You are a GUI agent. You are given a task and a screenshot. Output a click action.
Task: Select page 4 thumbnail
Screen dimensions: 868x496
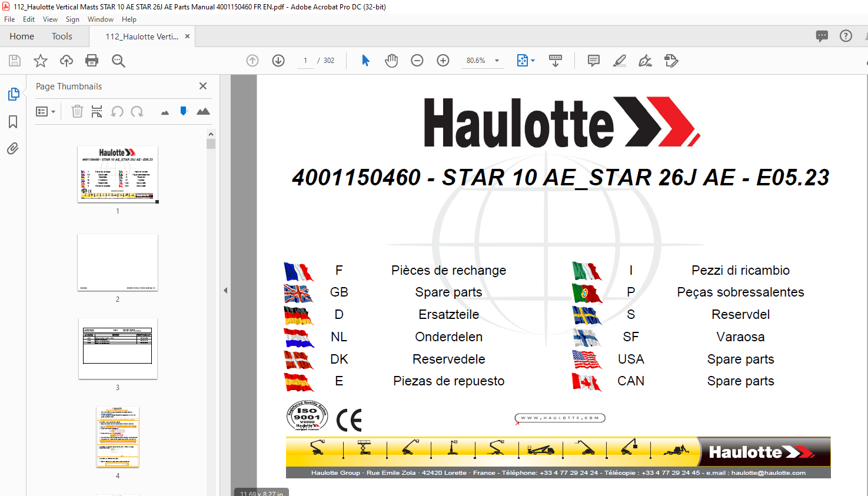click(x=118, y=437)
